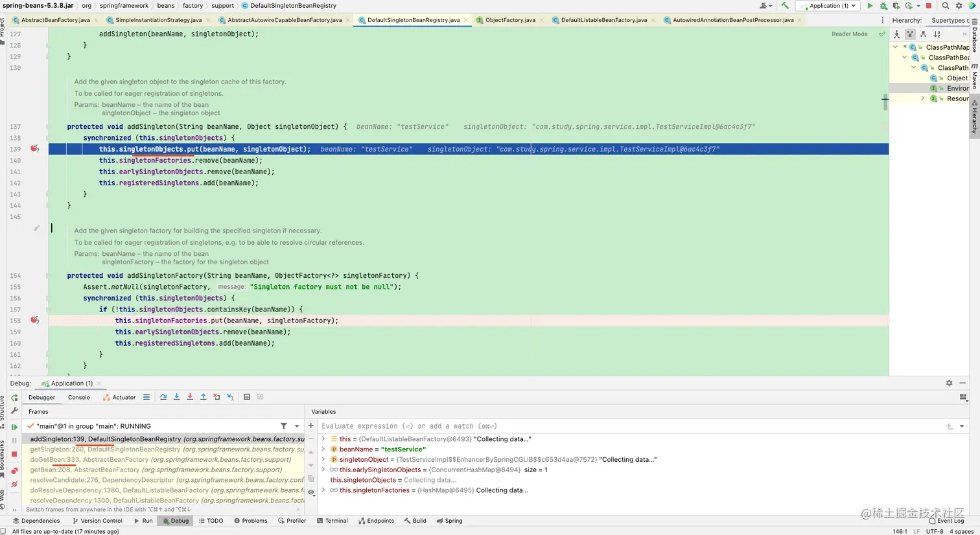
Task: Open the Event Log
Action: pos(946,521)
